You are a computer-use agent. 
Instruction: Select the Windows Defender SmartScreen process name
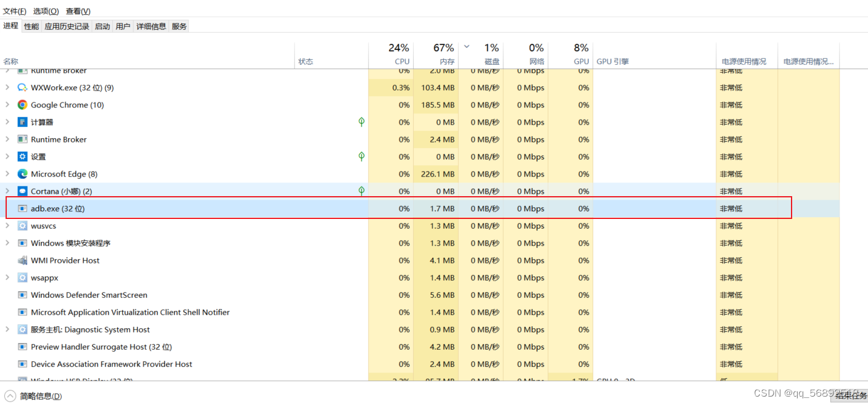tap(89, 295)
